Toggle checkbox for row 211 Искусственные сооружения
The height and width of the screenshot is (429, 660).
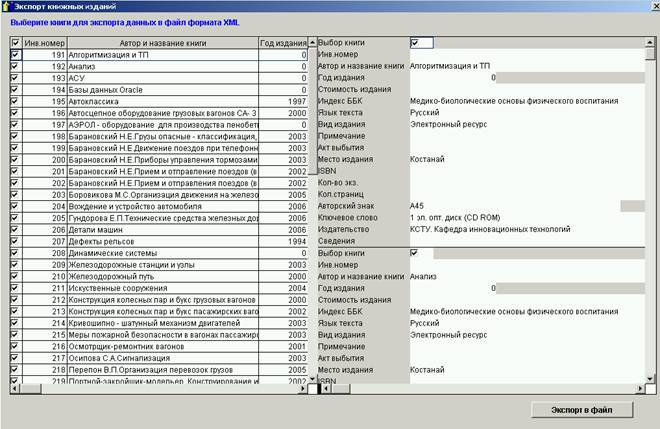[16, 288]
